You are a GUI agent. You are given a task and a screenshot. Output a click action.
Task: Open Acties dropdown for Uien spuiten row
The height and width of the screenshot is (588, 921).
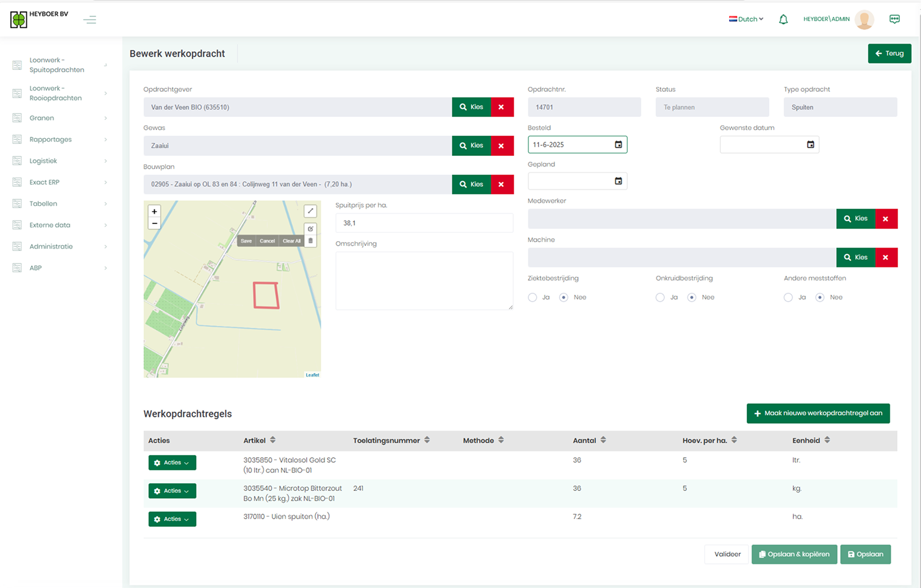[x=172, y=519]
